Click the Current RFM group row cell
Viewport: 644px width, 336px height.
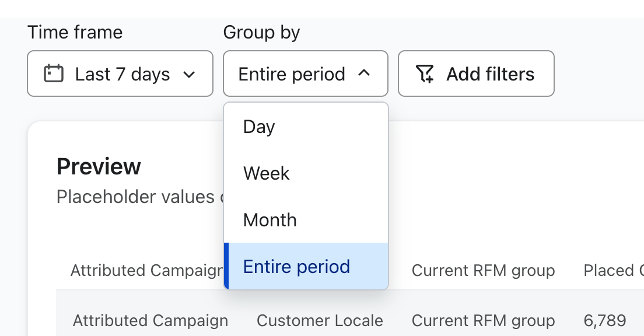pos(483,321)
